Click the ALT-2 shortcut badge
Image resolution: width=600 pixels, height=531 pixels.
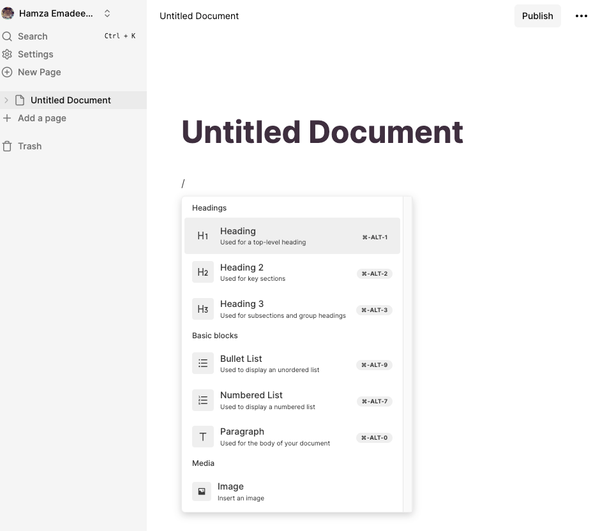coord(375,274)
